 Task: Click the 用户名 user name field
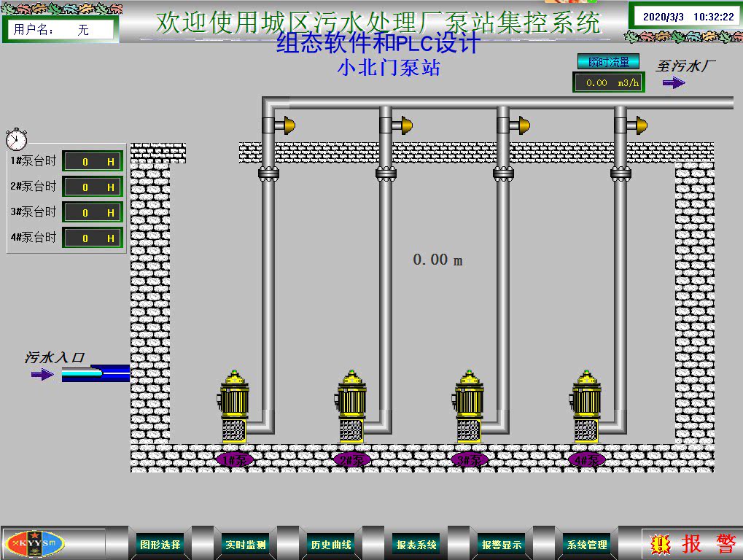(x=61, y=29)
